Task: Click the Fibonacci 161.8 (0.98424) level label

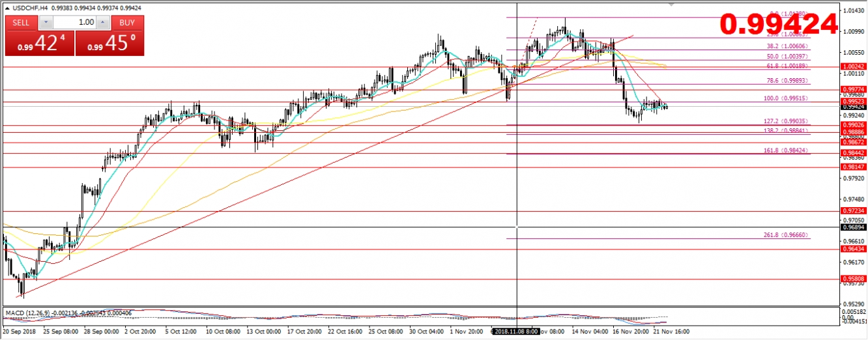Action: point(786,150)
